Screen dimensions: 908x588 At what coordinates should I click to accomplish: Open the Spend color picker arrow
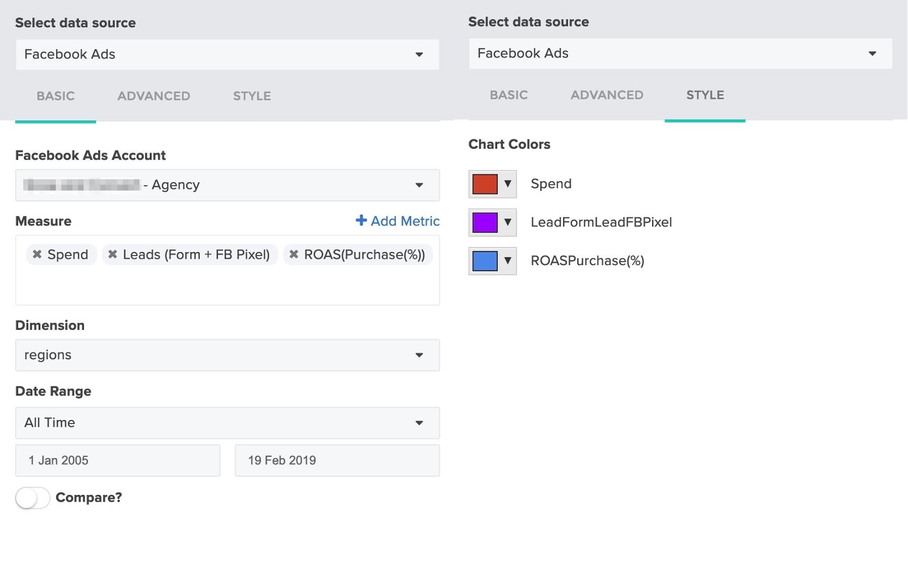tap(507, 183)
